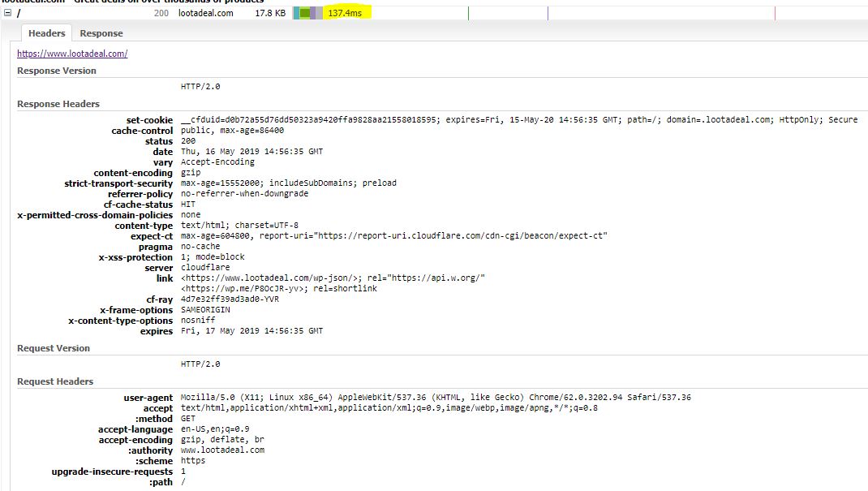This screenshot has height=491, width=868.
Task: Click the expect-ct header name
Action: [x=152, y=236]
